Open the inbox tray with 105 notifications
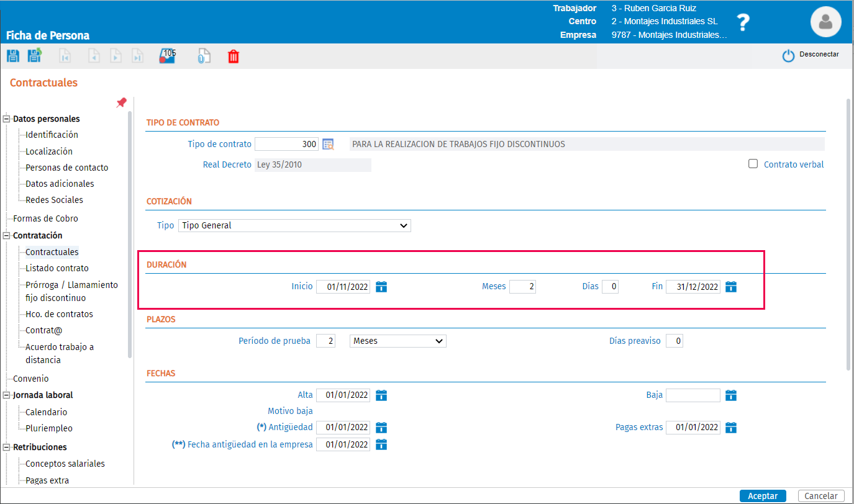The height and width of the screenshot is (504, 854). tap(167, 56)
